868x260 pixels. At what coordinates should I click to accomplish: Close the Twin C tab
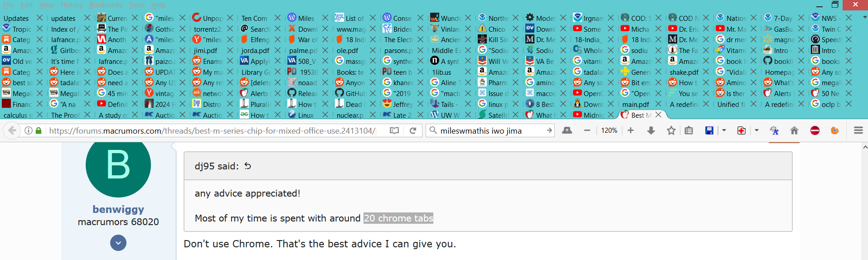point(849,29)
